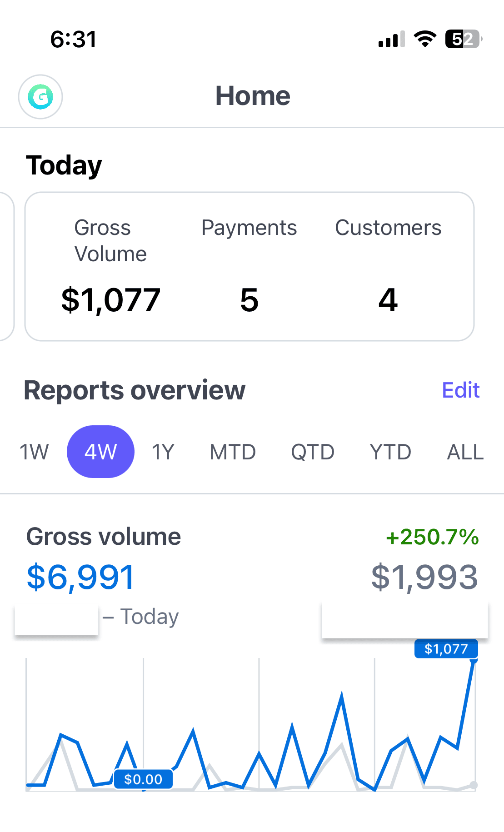
Task: Select the 1W time range
Action: [x=34, y=452]
